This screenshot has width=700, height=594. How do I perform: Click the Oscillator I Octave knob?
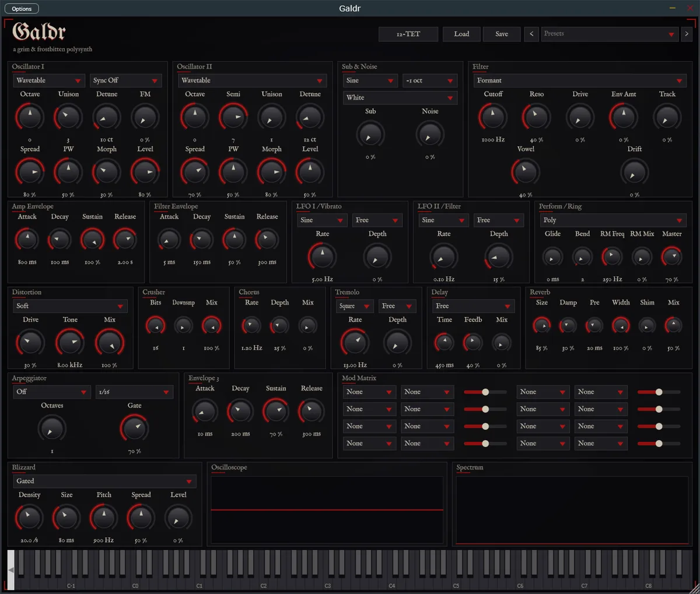(30, 117)
